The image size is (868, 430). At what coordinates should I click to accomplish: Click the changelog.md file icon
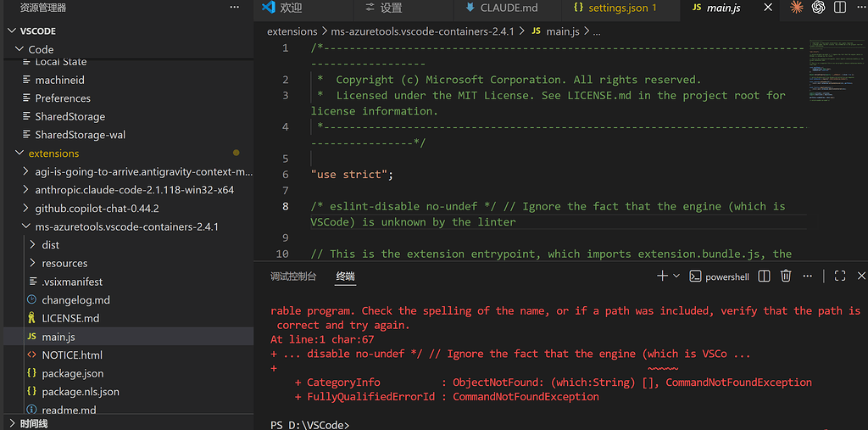click(31, 299)
